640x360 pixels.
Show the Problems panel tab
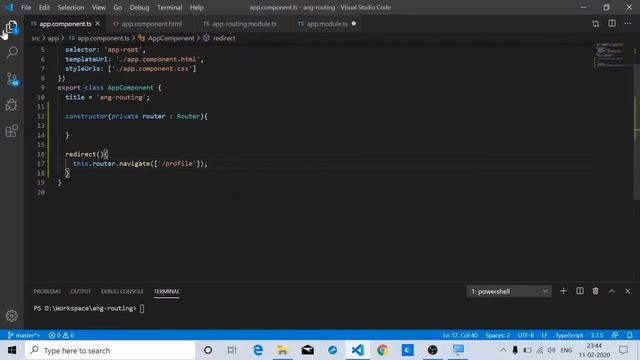pyautogui.click(x=47, y=291)
